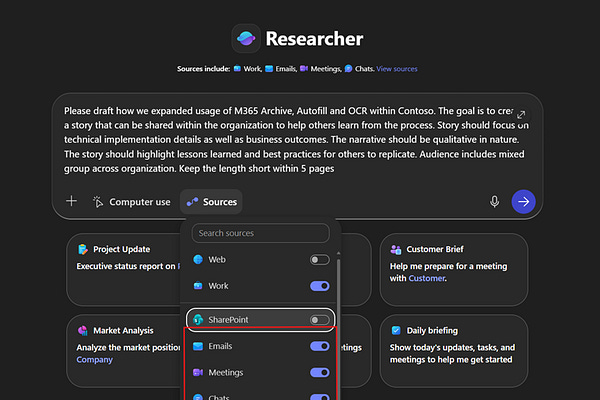Click the Work briefcase icon in list
Viewport: 600px width, 400px height.
pos(198,286)
